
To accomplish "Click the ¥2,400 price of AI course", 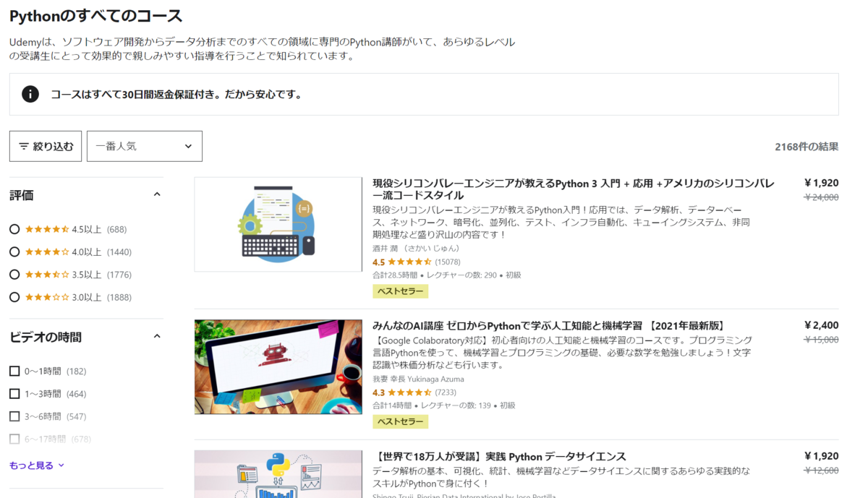I will click(x=821, y=325).
